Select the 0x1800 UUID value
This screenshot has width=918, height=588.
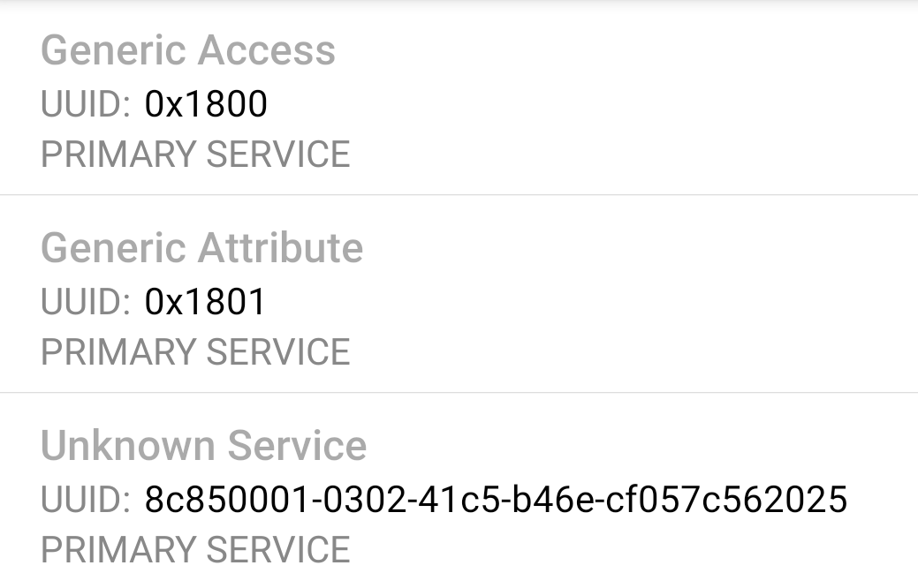[206, 104]
